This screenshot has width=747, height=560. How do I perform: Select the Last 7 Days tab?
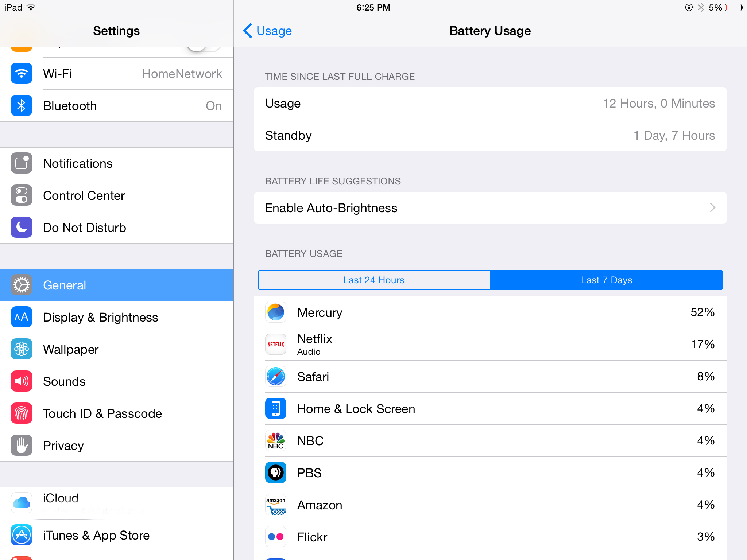[607, 280]
